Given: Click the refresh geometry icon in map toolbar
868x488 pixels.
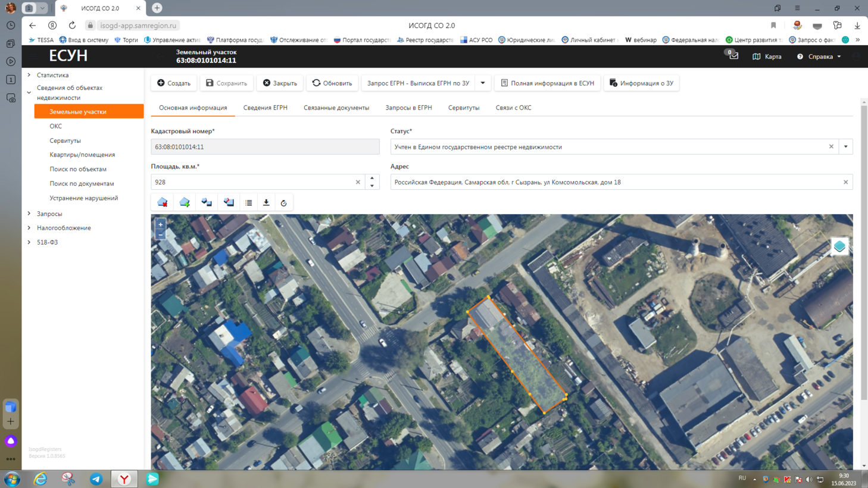Looking at the screenshot, I should [283, 202].
